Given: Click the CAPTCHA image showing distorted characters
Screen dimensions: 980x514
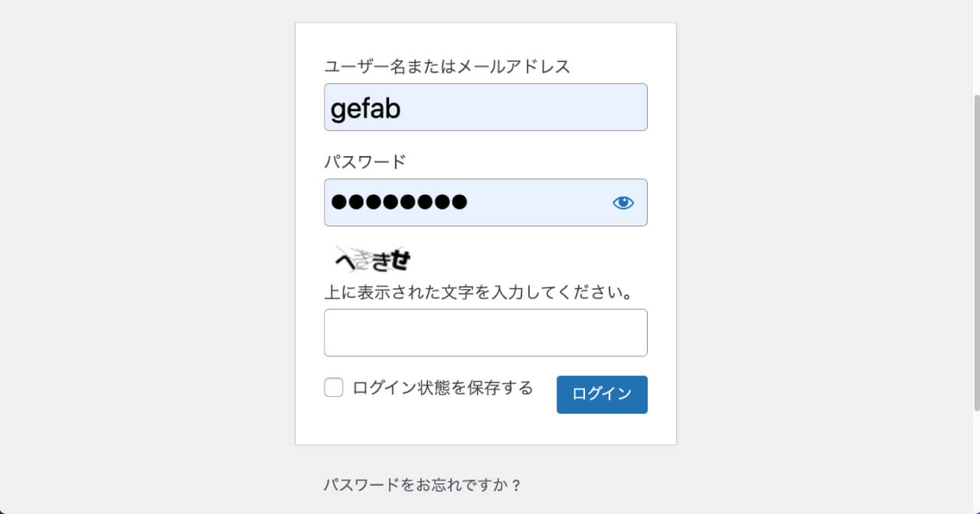Looking at the screenshot, I should [370, 259].
